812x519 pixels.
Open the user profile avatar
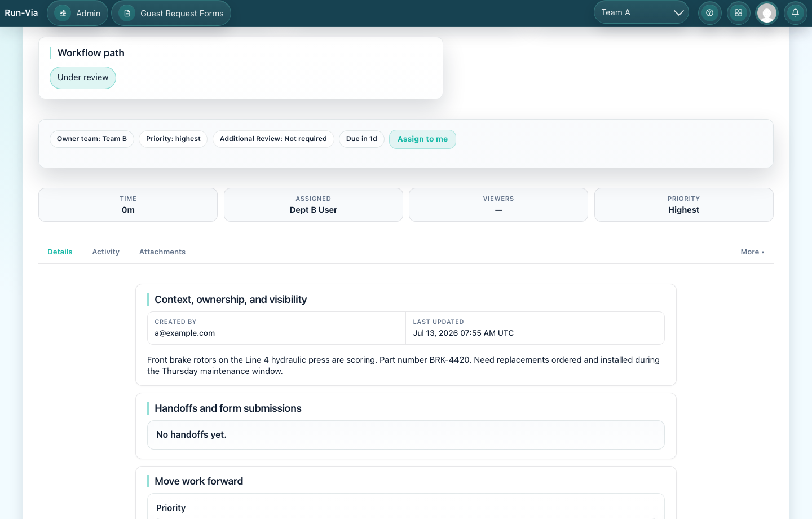[767, 13]
